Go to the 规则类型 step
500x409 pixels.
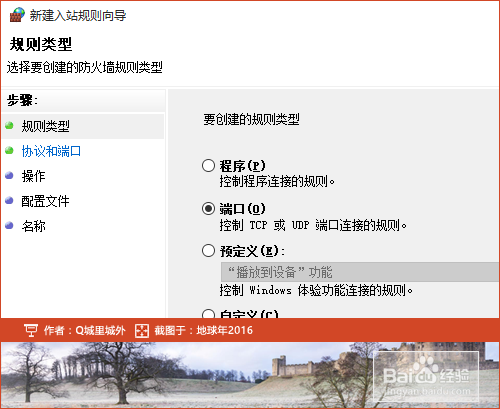(45, 126)
